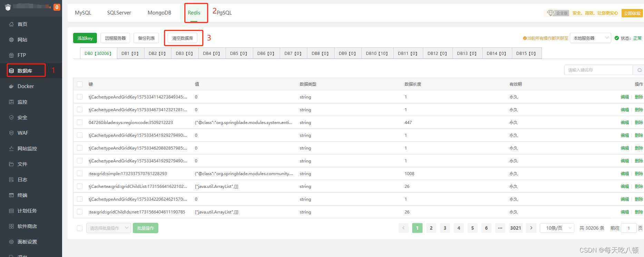Check the row for tjCache:typeAndGridKey1575334220624621570
Screen dimensions: 644x257
[x=80, y=199]
